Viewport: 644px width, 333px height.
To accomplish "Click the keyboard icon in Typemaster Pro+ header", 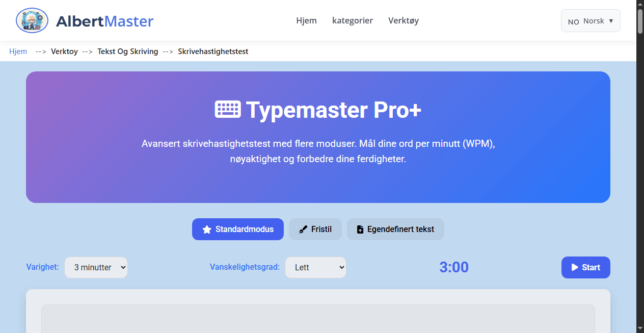I will 228,109.
